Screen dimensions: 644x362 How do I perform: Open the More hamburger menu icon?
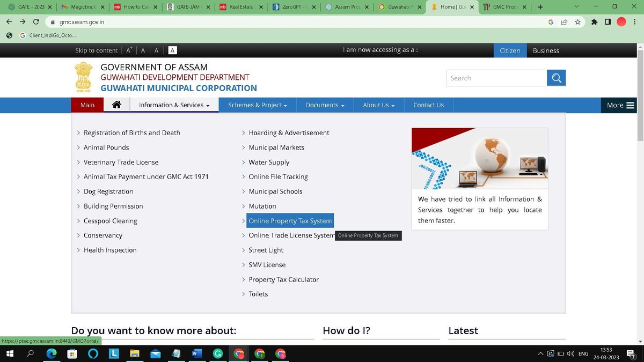pos(630,105)
